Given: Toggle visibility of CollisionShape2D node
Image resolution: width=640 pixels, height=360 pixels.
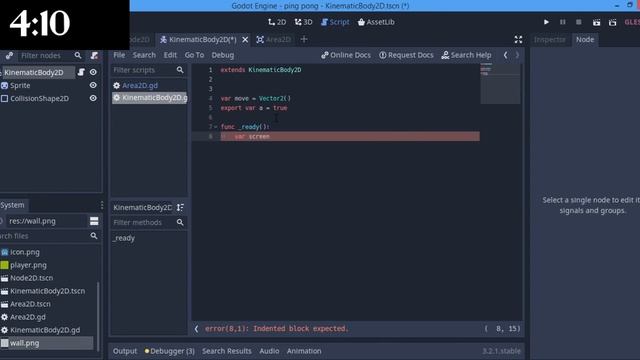Looking at the screenshot, I should (93, 98).
